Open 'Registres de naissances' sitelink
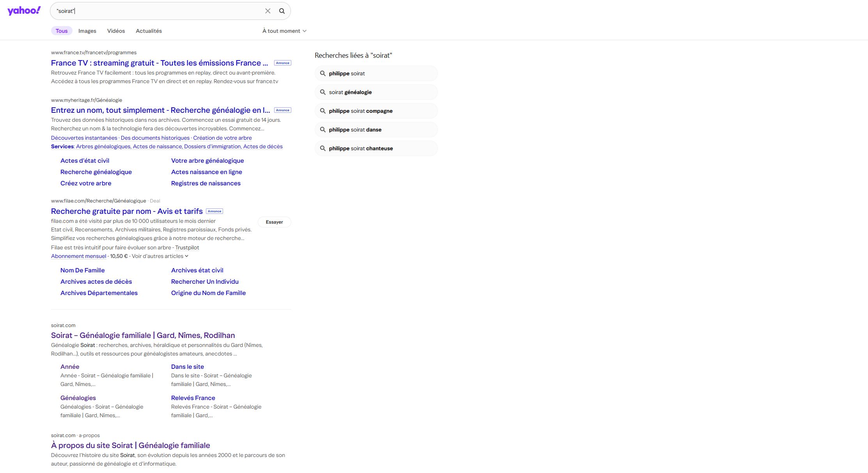The width and height of the screenshot is (868, 473). (206, 183)
